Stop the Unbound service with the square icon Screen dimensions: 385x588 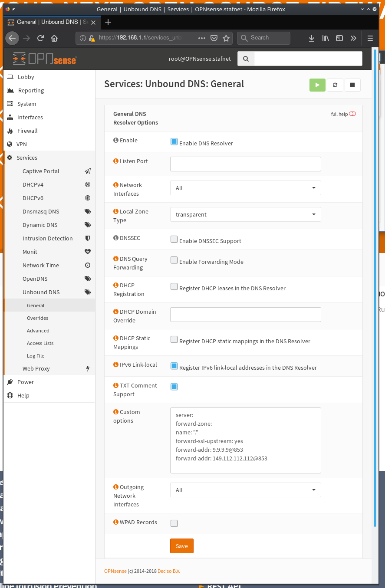352,85
